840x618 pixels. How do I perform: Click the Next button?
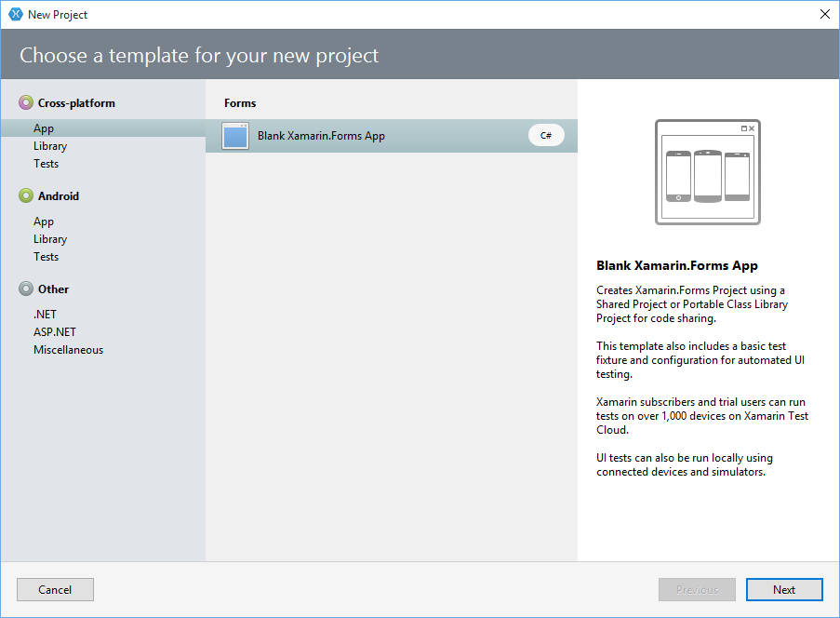coord(784,589)
